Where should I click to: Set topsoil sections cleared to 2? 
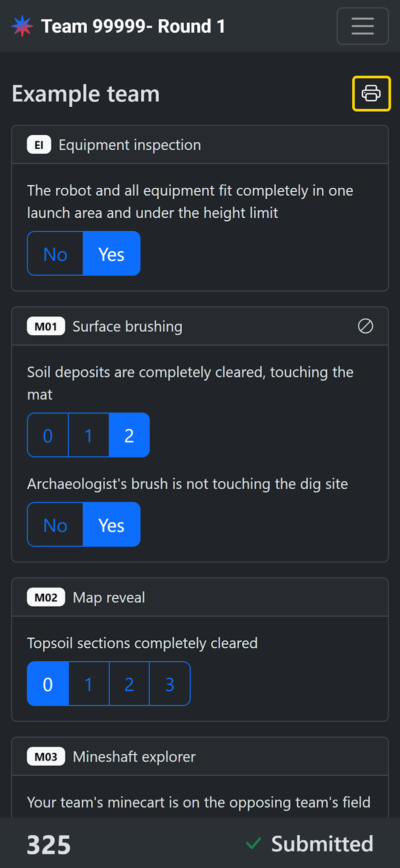[129, 684]
